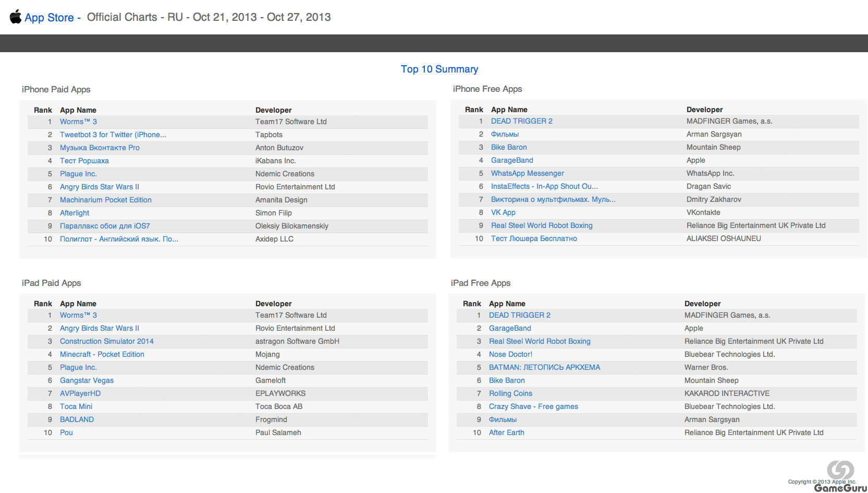Screen dimensions: 868x493
Task: Open the Pou app link
Action: 66,432
